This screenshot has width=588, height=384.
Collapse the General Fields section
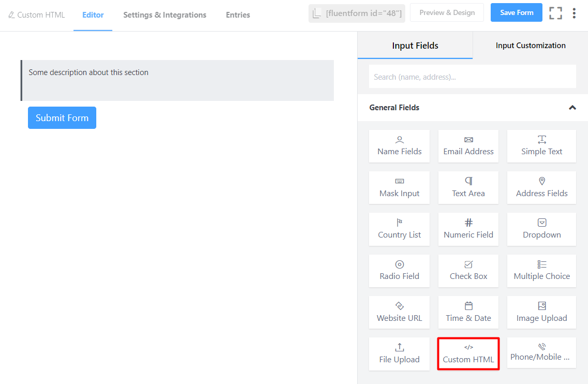coord(572,108)
